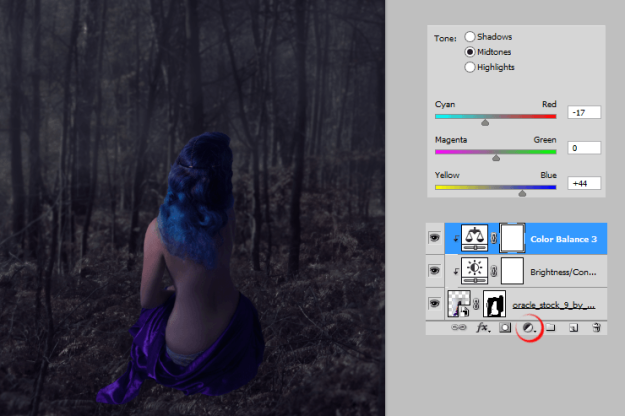Create new fill or adjustment layer
The height and width of the screenshot is (416, 625).
tap(528, 328)
